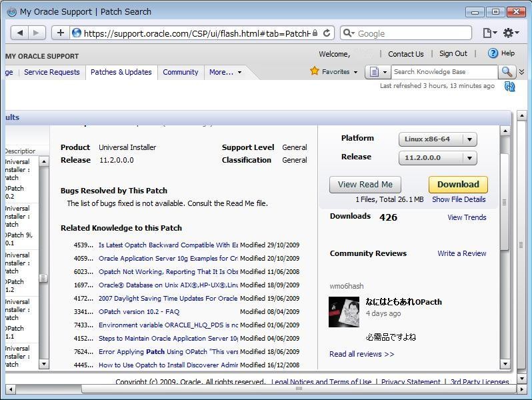Click the knowledge base magnifier search icon

[507, 71]
